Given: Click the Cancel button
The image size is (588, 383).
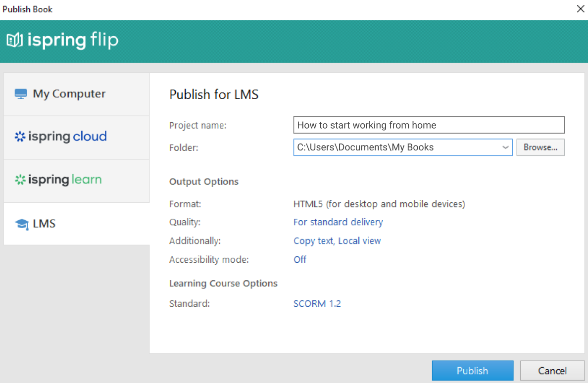Looking at the screenshot, I should tap(552, 370).
